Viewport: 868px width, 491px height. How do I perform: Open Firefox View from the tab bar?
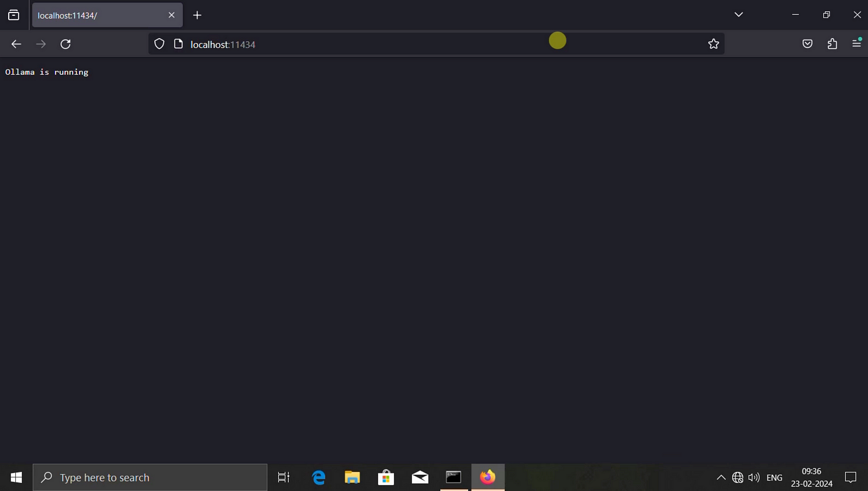click(14, 15)
